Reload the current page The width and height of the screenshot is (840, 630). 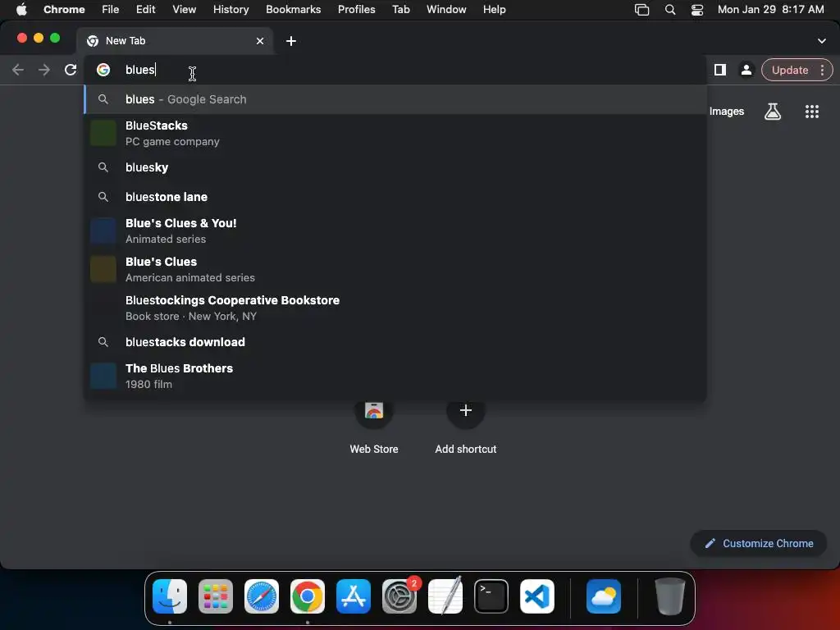tap(71, 70)
